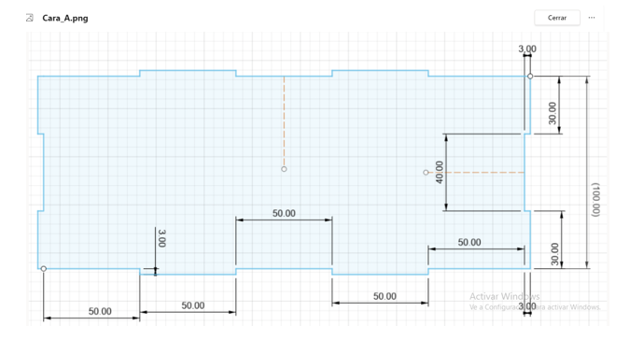This screenshot has width=644, height=340.
Task: Click the Cara_A.png file name title
Action: tap(65, 18)
